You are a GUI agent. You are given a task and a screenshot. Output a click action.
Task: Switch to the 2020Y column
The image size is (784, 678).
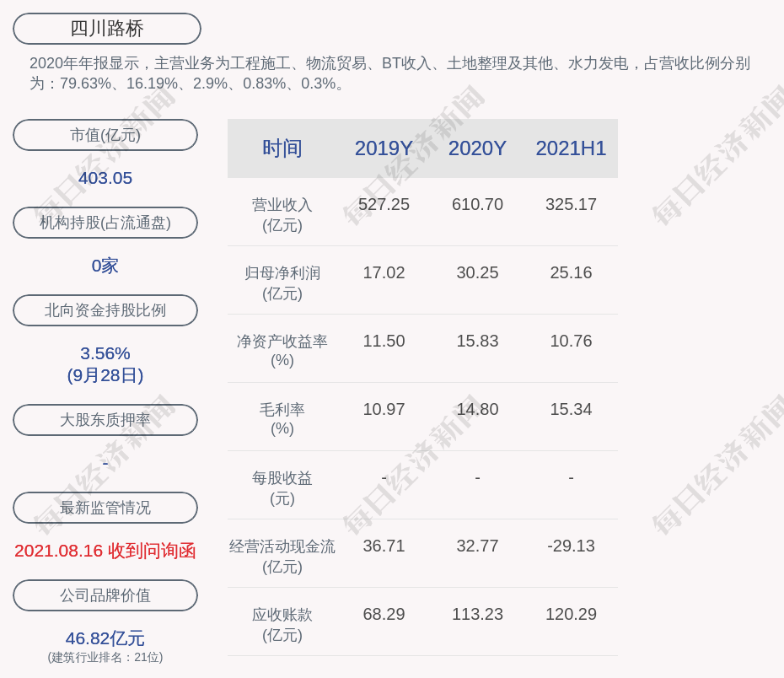click(477, 148)
